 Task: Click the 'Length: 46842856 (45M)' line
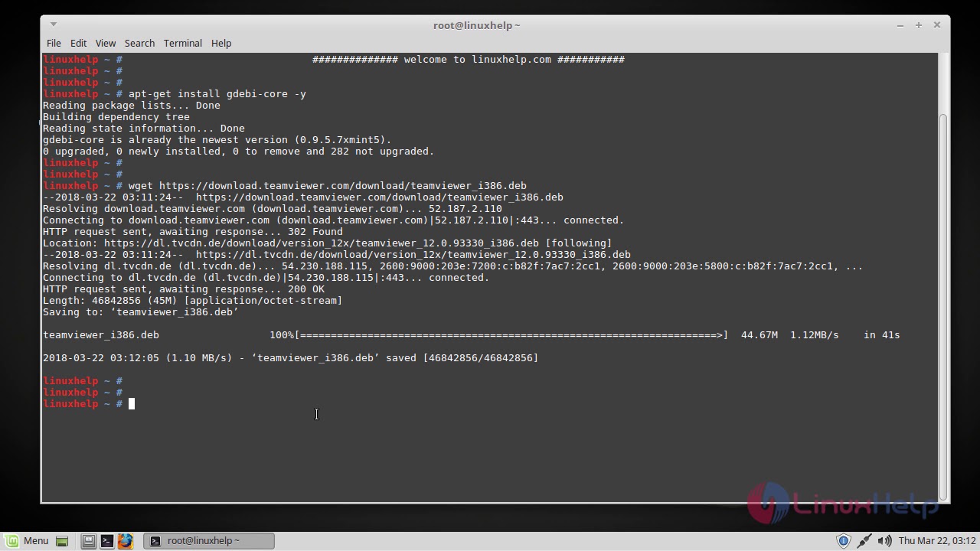tap(193, 301)
